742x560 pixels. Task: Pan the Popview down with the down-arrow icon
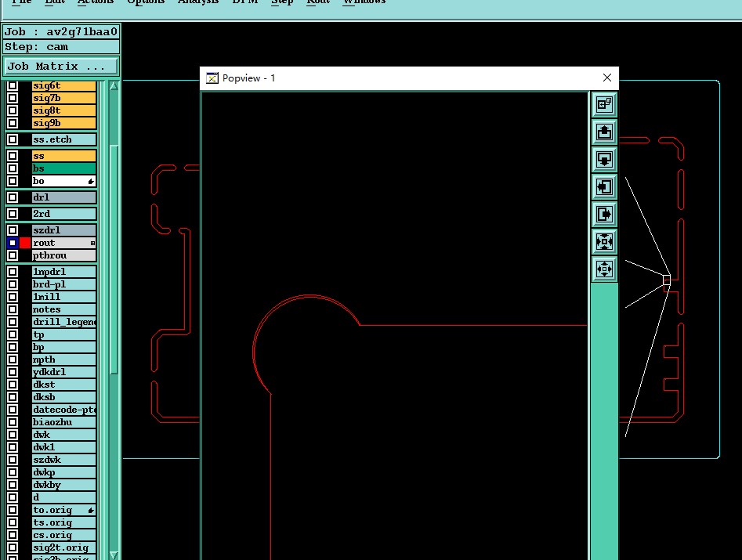tap(604, 159)
